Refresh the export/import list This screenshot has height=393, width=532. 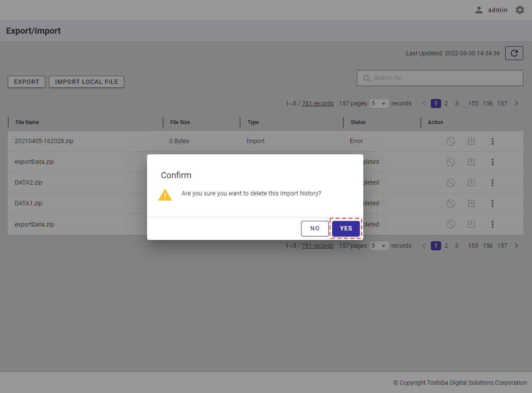pos(514,53)
